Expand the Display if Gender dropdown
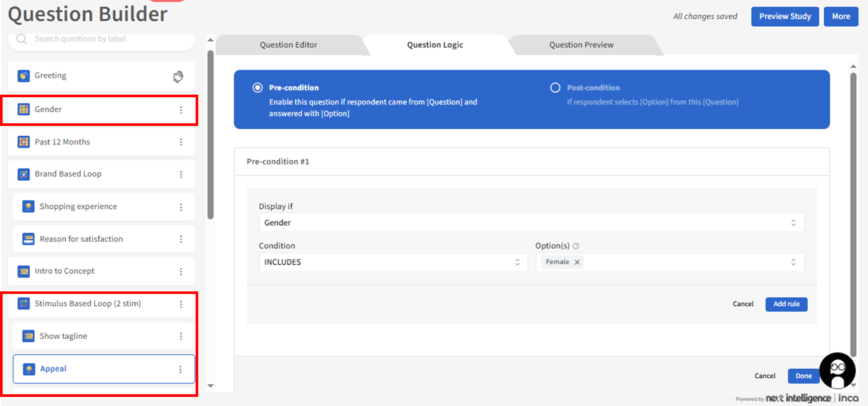Screen dimensions: 868x406 (x=531, y=223)
